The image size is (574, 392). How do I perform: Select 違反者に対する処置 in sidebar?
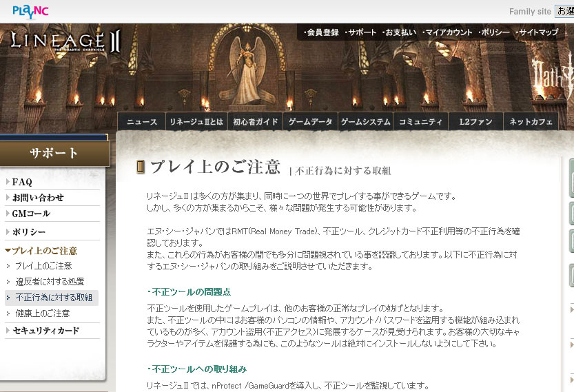(50, 282)
